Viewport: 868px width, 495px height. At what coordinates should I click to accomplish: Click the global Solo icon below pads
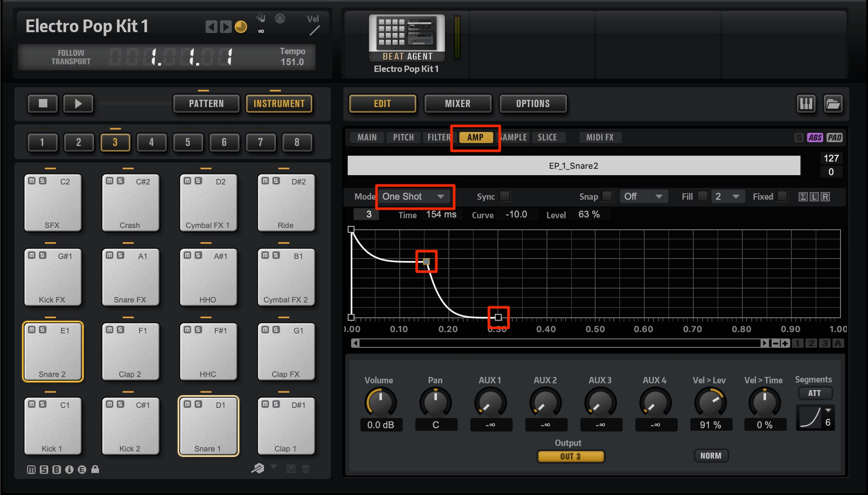pos(44,470)
